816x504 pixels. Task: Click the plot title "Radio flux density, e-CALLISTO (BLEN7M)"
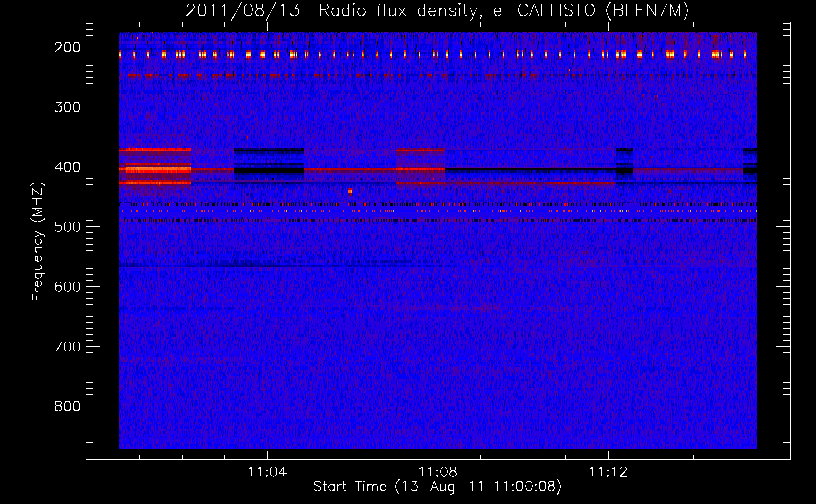tap(504, 10)
